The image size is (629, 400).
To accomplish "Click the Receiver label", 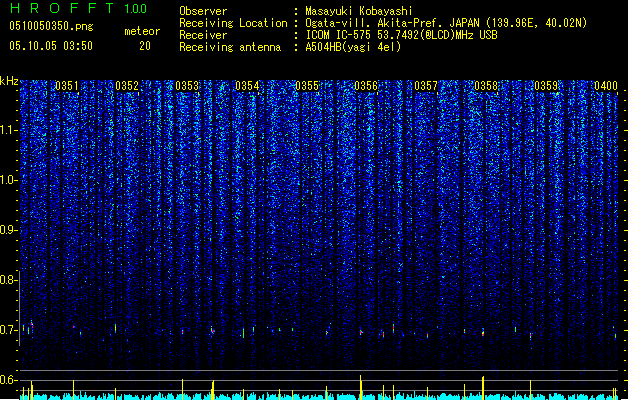I will [x=203, y=35].
